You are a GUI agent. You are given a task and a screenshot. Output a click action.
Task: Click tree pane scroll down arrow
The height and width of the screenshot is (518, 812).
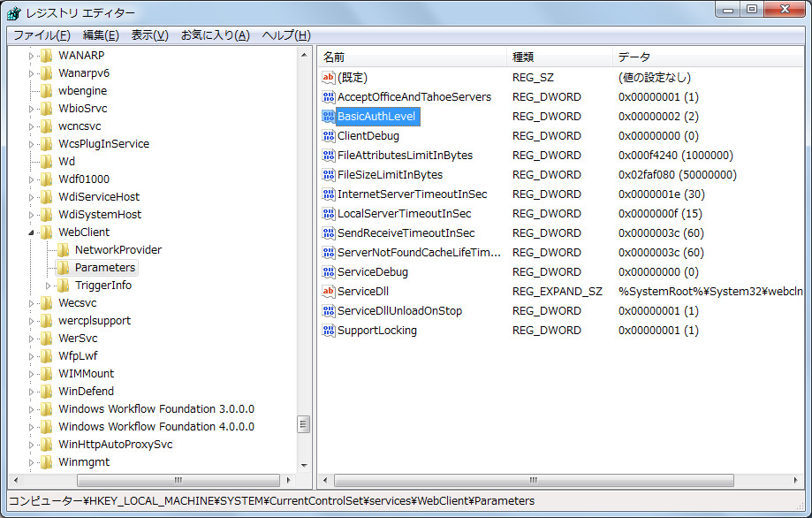pos(304,466)
